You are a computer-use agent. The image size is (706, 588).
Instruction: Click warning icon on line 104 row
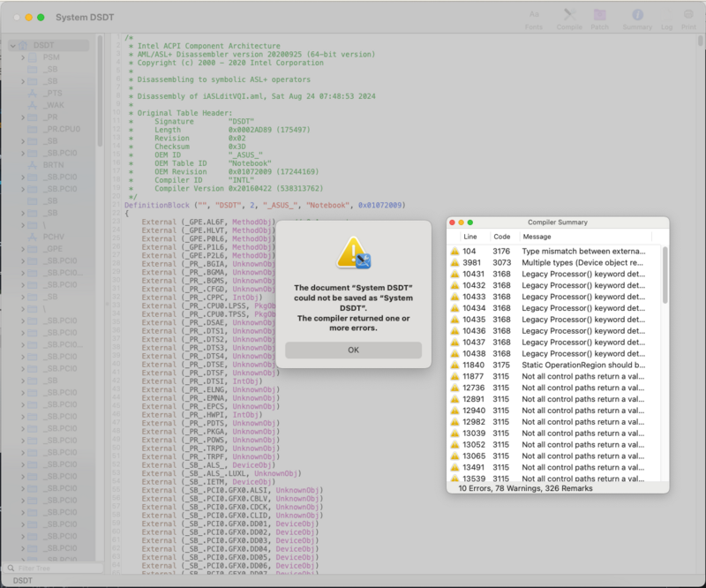pos(454,252)
